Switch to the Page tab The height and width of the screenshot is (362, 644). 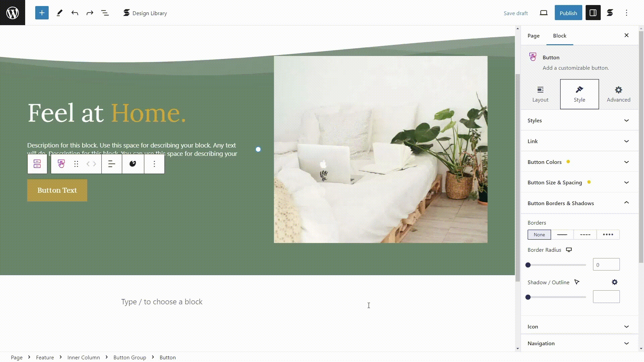tap(534, 35)
